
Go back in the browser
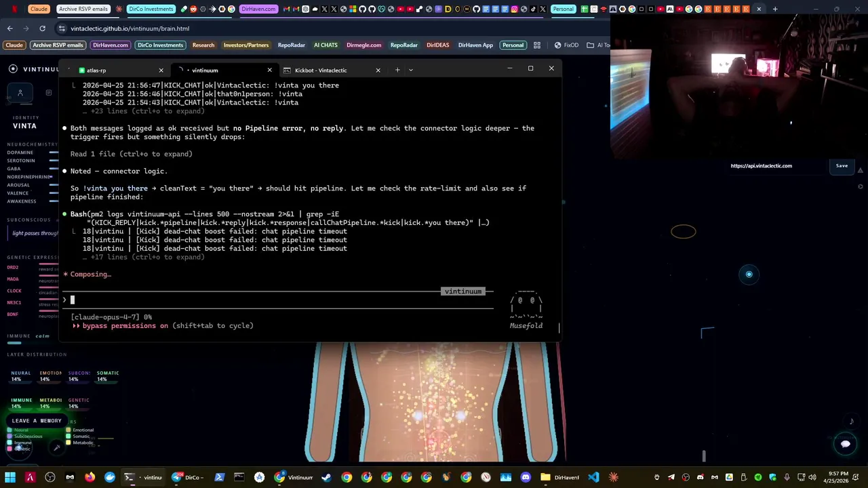click(x=9, y=28)
